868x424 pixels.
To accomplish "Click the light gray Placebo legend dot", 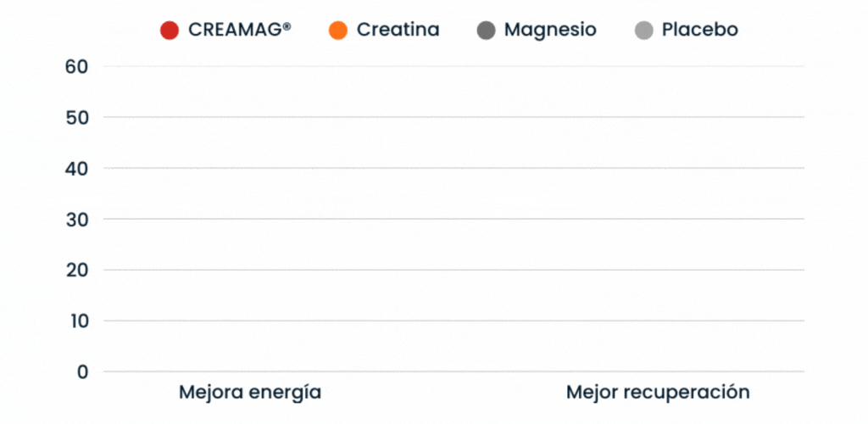I will [x=644, y=31].
